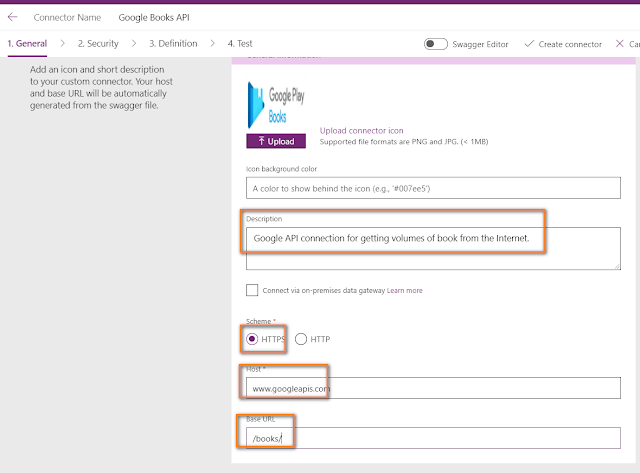Click Create connector
Viewport: 640px width, 473px height.
pyautogui.click(x=563, y=44)
